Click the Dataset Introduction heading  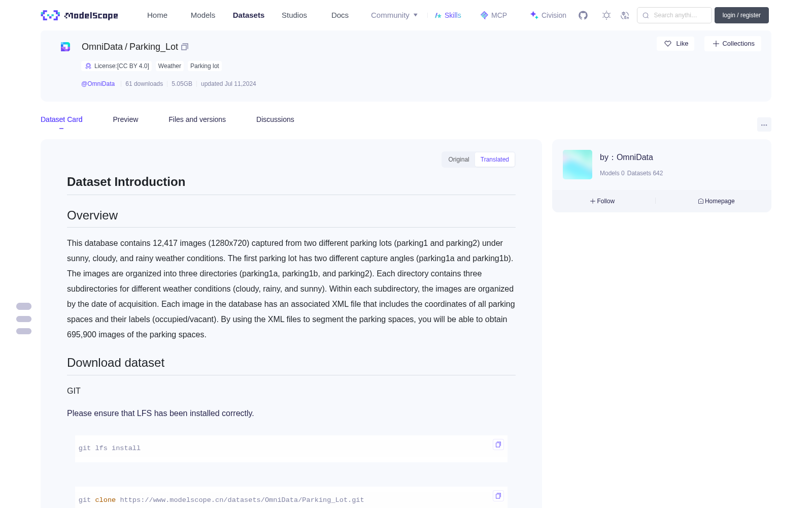click(126, 182)
